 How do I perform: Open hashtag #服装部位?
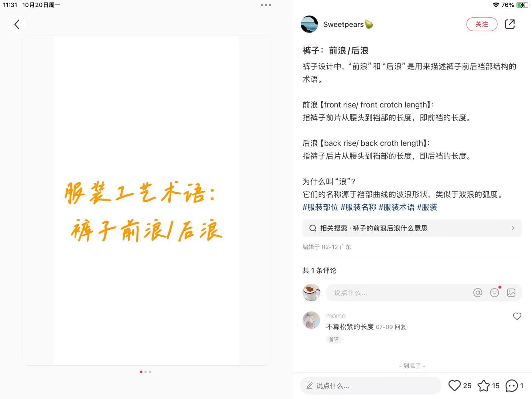click(320, 207)
